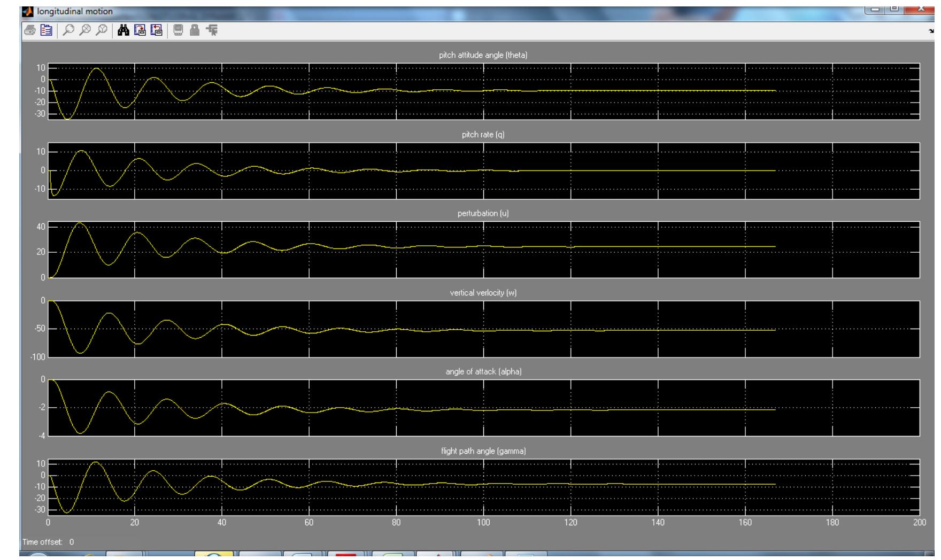Click the '-50' label on the w plot
The width and height of the screenshot is (941, 560).
coord(41,329)
